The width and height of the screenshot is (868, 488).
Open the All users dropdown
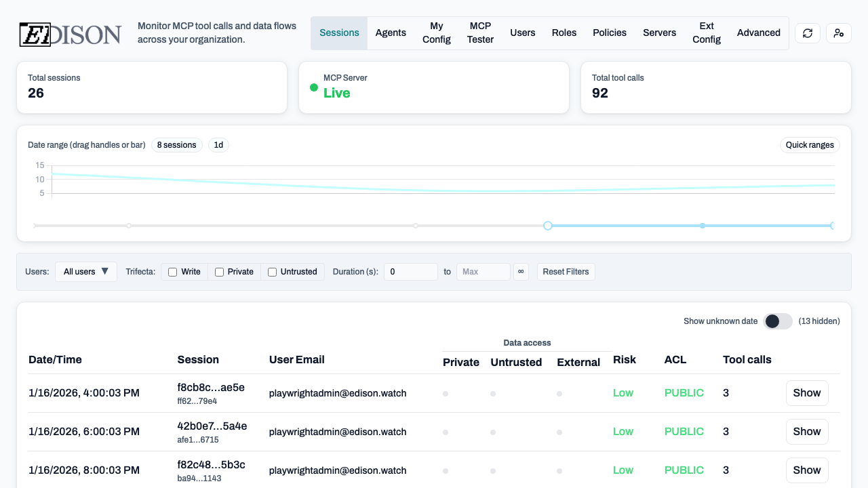point(86,272)
